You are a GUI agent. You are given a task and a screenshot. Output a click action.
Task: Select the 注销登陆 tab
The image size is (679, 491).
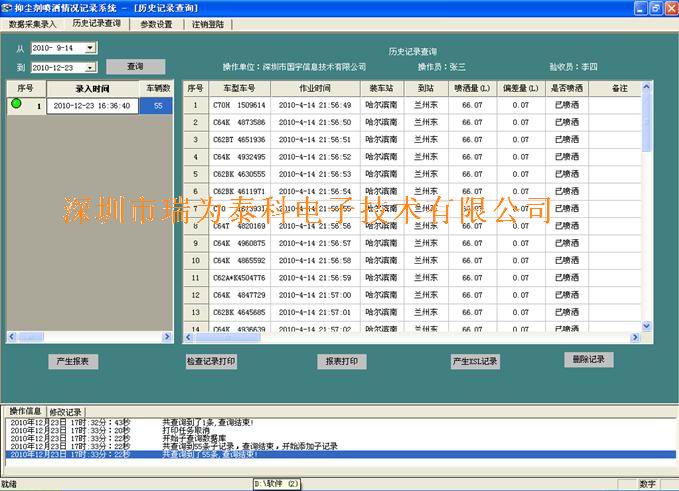(208, 24)
